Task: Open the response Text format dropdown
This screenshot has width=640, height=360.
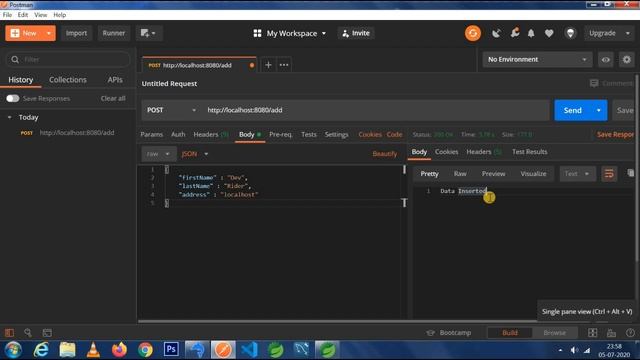Action: pyautogui.click(x=577, y=174)
